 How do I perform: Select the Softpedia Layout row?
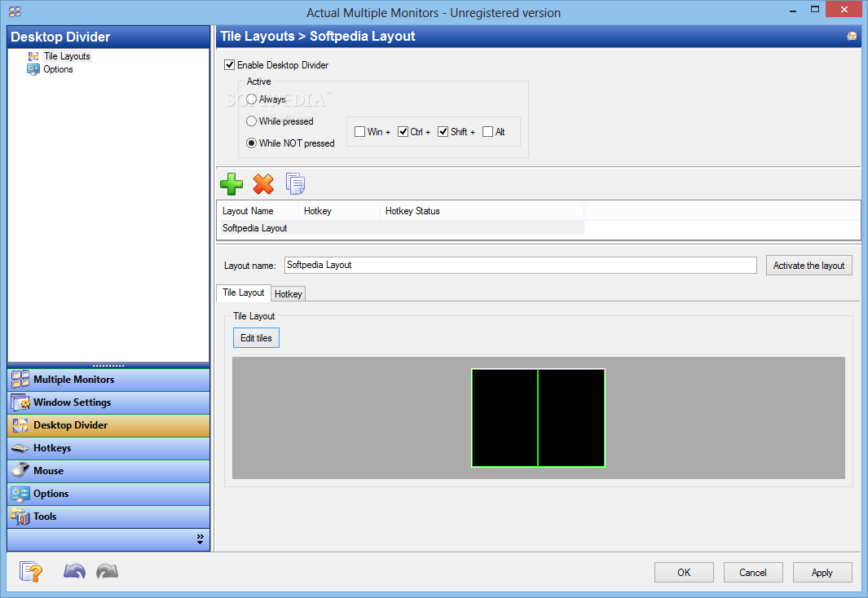(401, 228)
